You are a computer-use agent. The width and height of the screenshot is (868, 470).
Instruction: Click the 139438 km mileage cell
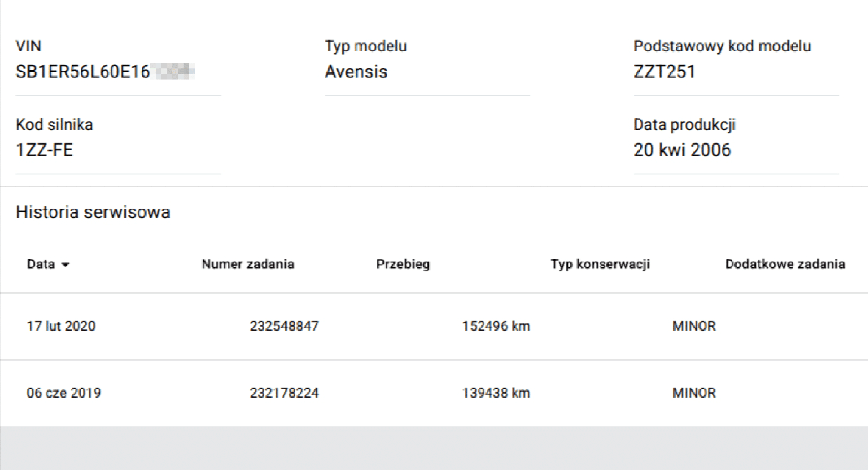[496, 393]
